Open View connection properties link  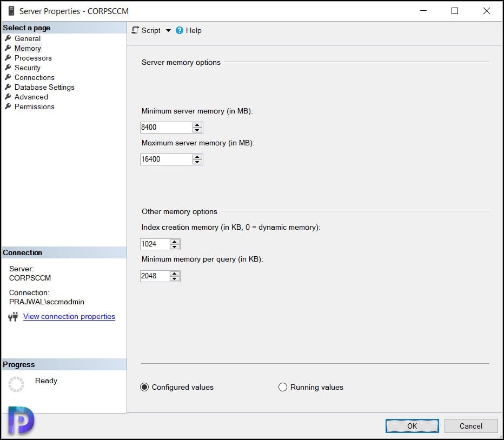69,316
